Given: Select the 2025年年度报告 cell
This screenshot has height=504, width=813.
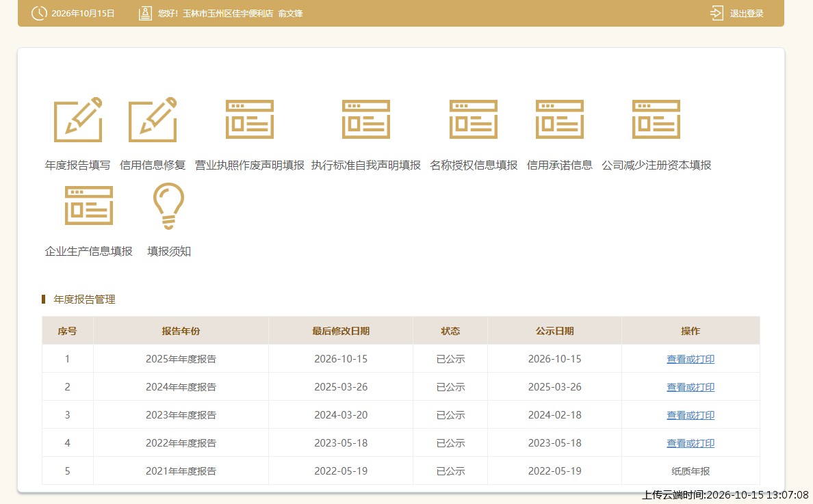Looking at the screenshot, I should click(x=181, y=359).
